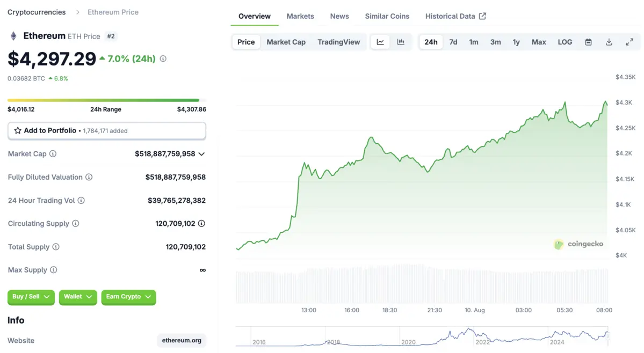
Task: Download chart data icon
Action: (x=609, y=42)
